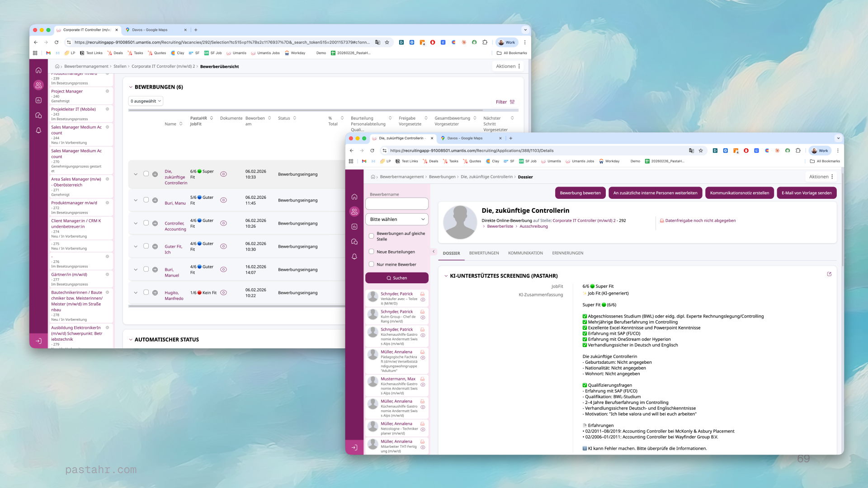Image resolution: width=868 pixels, height=488 pixels.
Task: Open the notifications bell in front window sidebar
Action: [354, 257]
